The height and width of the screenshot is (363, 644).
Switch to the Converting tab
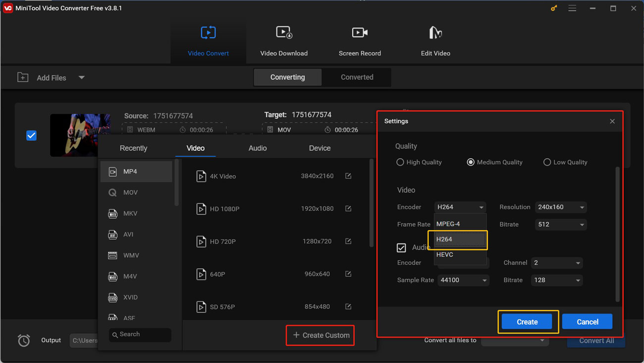288,77
